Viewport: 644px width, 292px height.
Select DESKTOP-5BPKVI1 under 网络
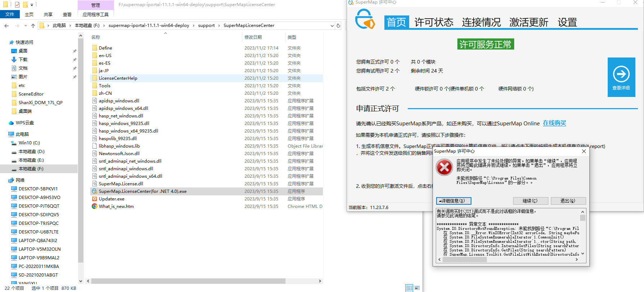38,189
